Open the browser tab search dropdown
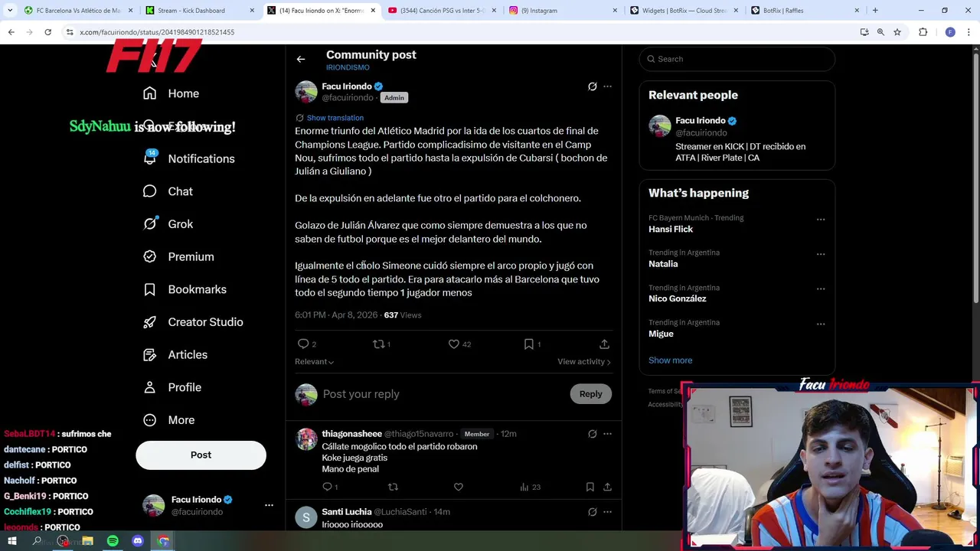The image size is (980, 551). [10, 11]
